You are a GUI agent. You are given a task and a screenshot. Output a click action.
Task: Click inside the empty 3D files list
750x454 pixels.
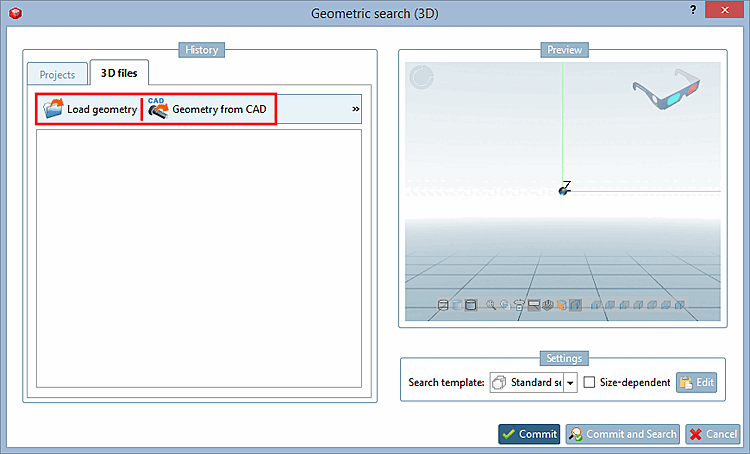point(199,258)
